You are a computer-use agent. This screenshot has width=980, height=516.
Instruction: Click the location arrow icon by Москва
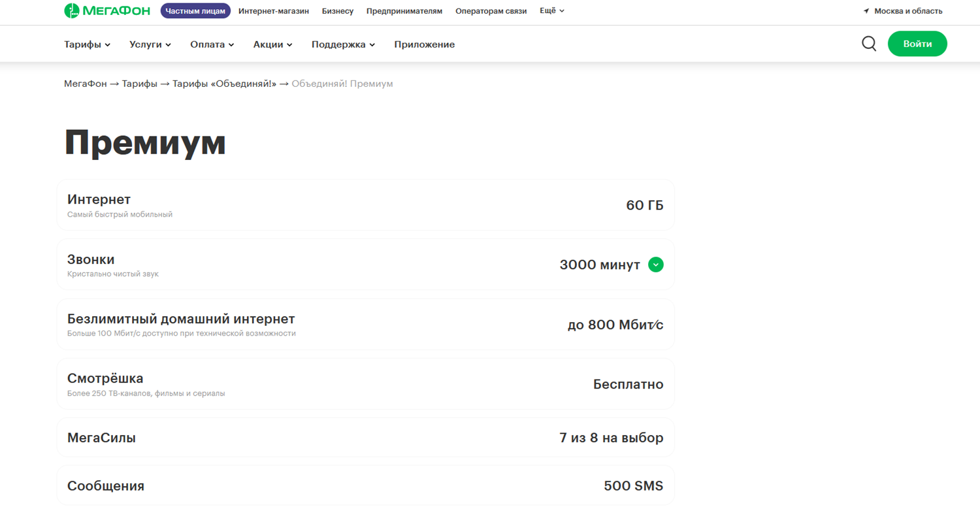pos(866,11)
